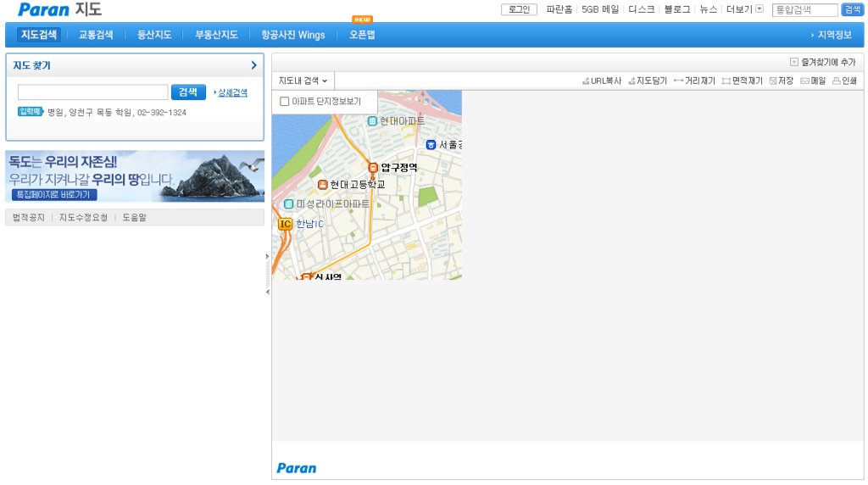Focus the 통합검색 input field
Image resolution: width=868 pixels, height=485 pixels.
tap(805, 10)
